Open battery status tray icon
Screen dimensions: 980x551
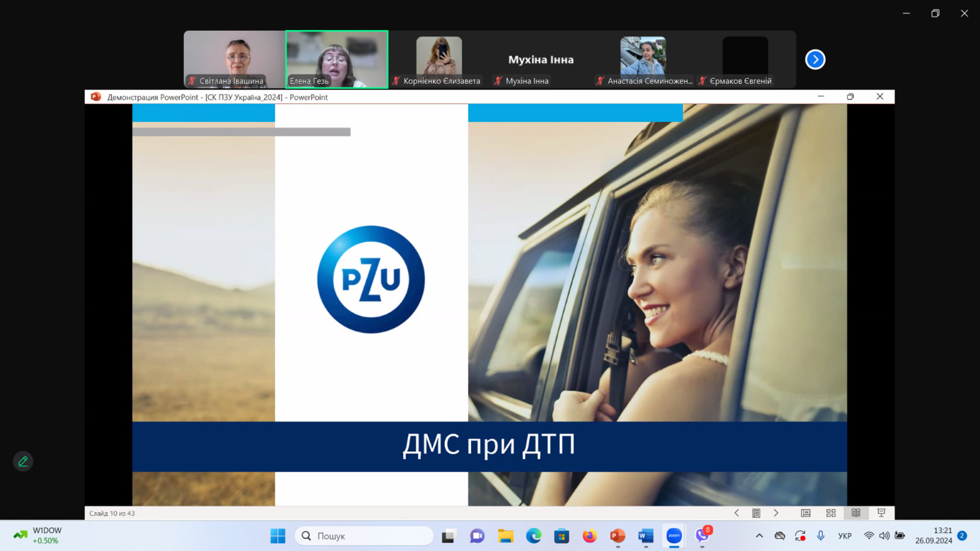tap(900, 536)
